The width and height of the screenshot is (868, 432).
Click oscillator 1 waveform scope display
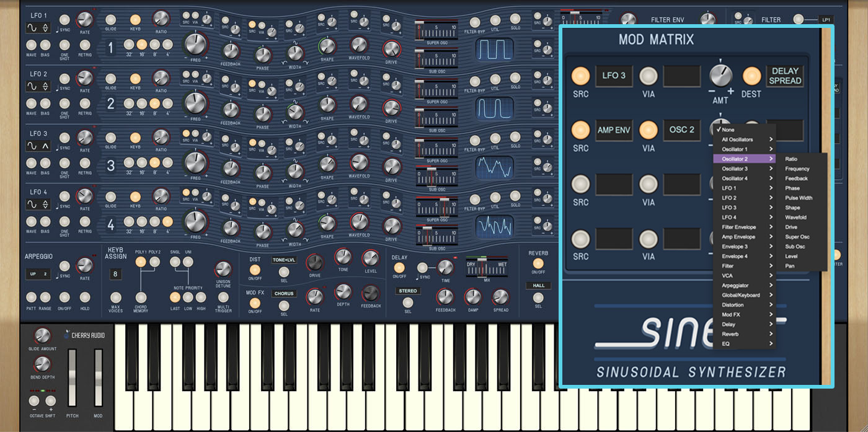495,49
